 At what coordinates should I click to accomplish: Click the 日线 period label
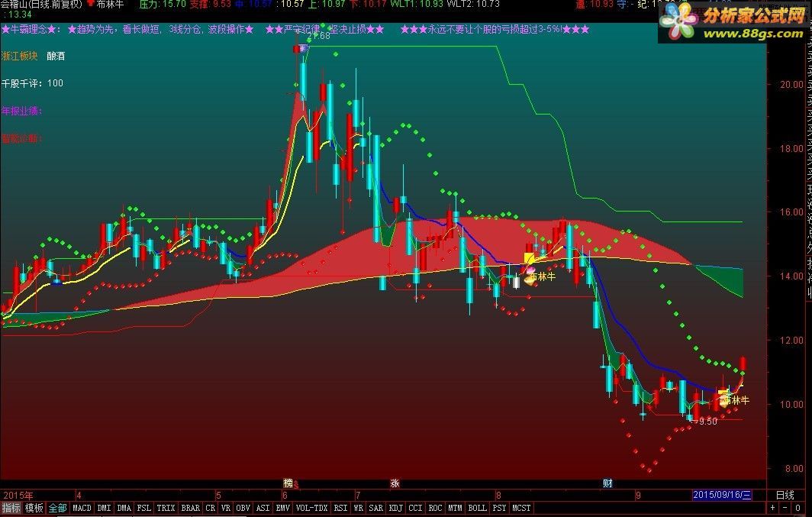pyautogui.click(x=785, y=496)
